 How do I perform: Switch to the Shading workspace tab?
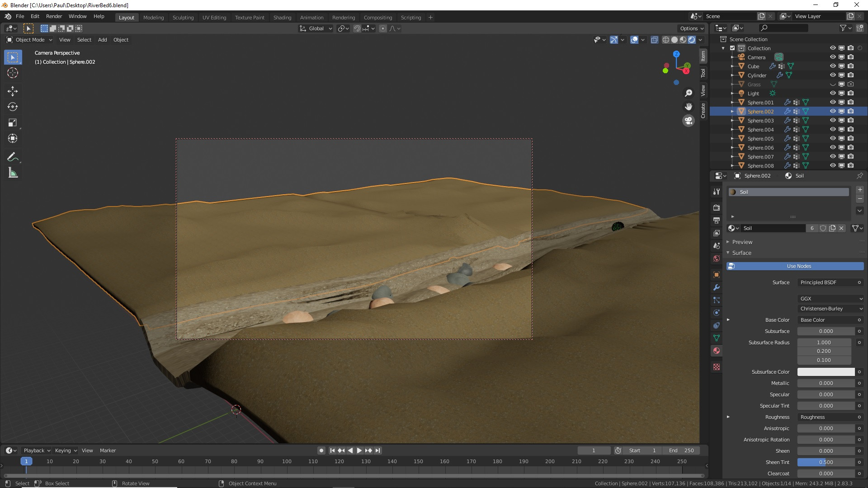[x=282, y=18]
